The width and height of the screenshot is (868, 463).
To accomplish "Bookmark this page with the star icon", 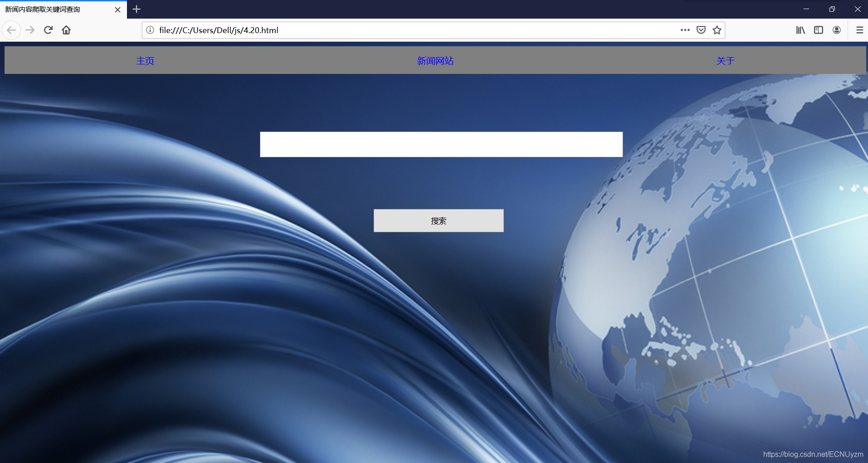I will click(717, 30).
